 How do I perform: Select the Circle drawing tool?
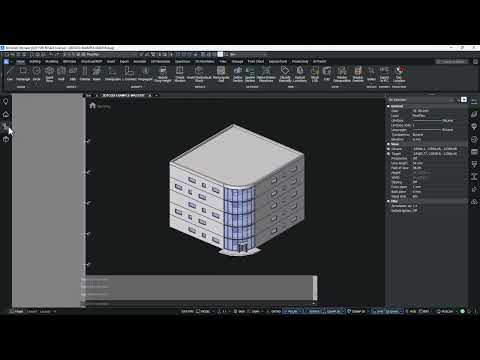37,74
